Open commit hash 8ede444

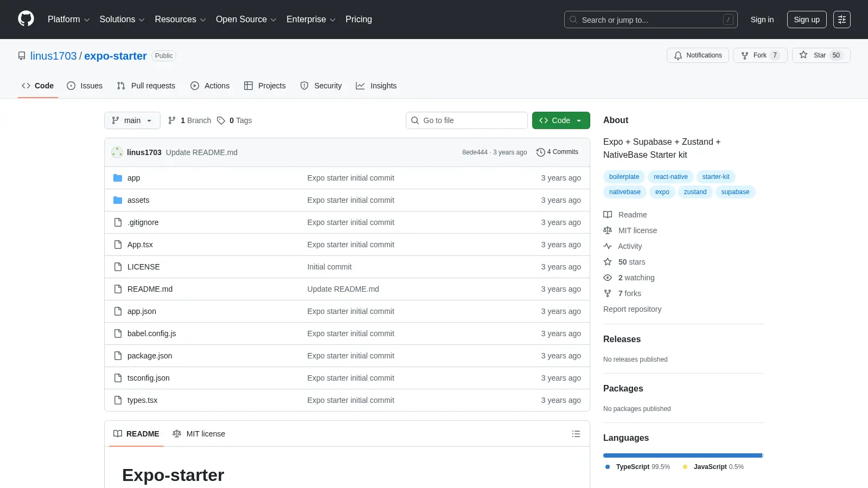(475, 152)
